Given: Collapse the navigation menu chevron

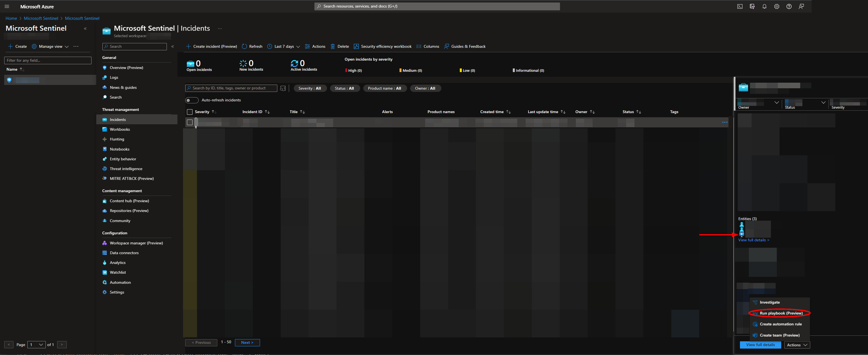Looking at the screenshot, I should point(172,47).
